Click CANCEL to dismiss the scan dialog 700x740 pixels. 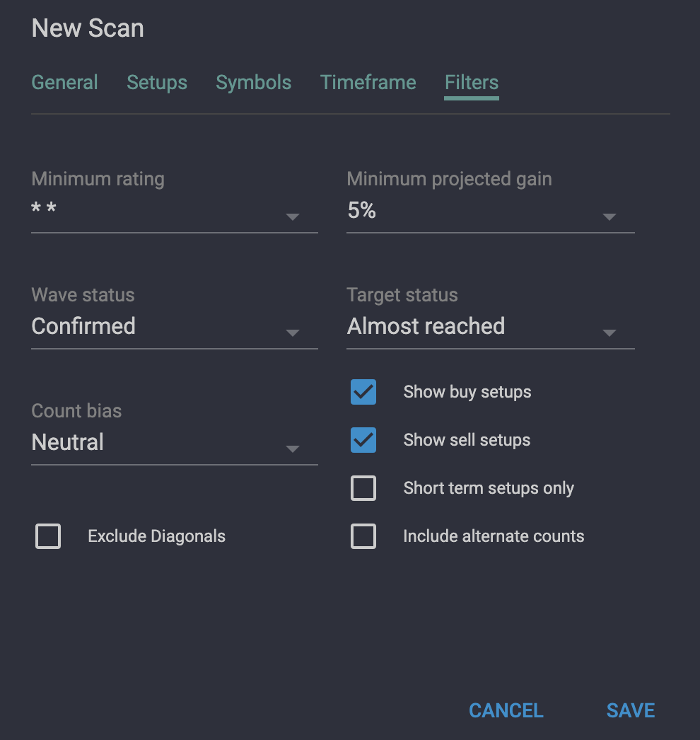(506, 710)
